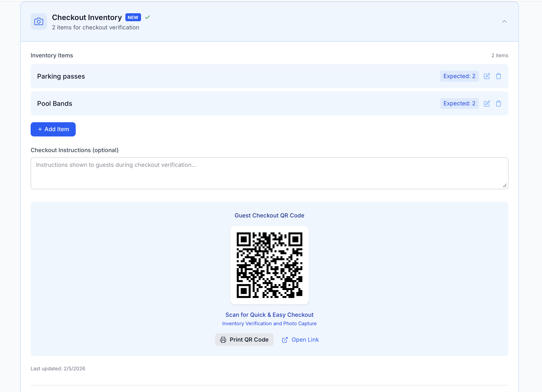The image size is (542, 392).
Task: Click the Checkout Instructions label
Action: (x=75, y=150)
